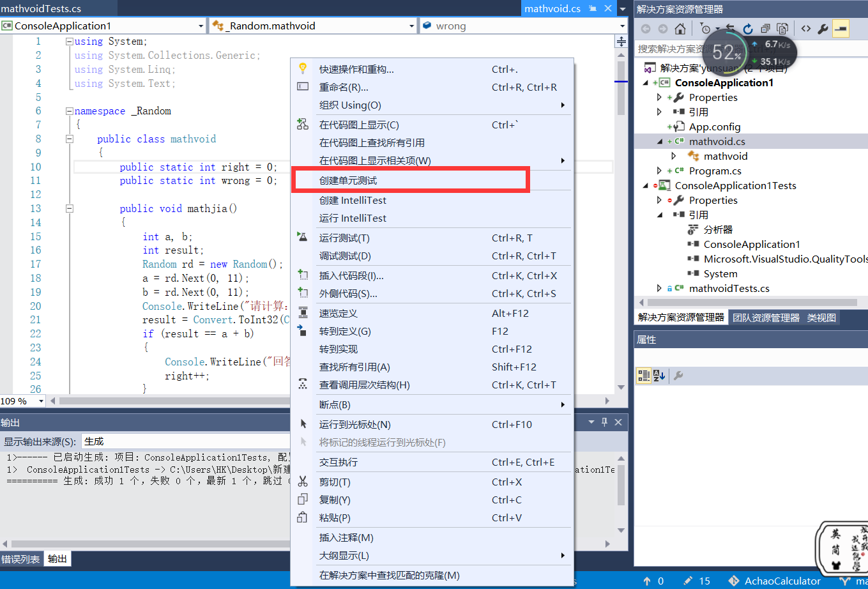Open the 显示输出来源 dropdown showing 生成
Image resolution: width=868 pixels, height=589 pixels.
coord(185,441)
